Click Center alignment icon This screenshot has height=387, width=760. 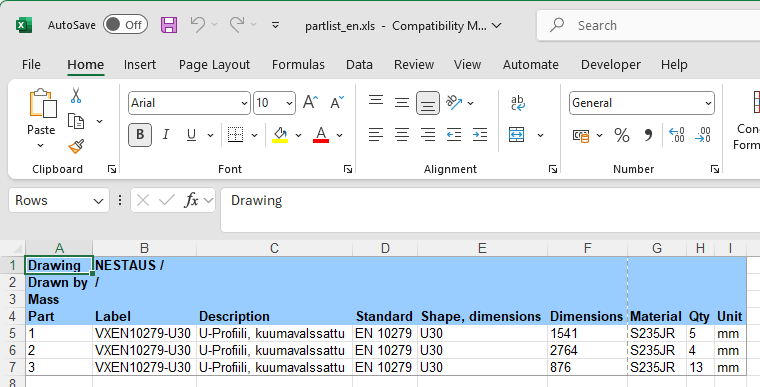click(x=402, y=135)
